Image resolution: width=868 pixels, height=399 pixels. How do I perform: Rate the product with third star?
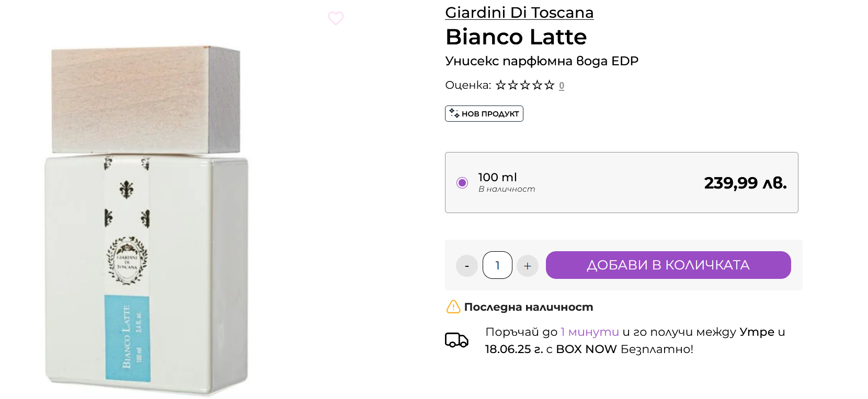point(525,85)
